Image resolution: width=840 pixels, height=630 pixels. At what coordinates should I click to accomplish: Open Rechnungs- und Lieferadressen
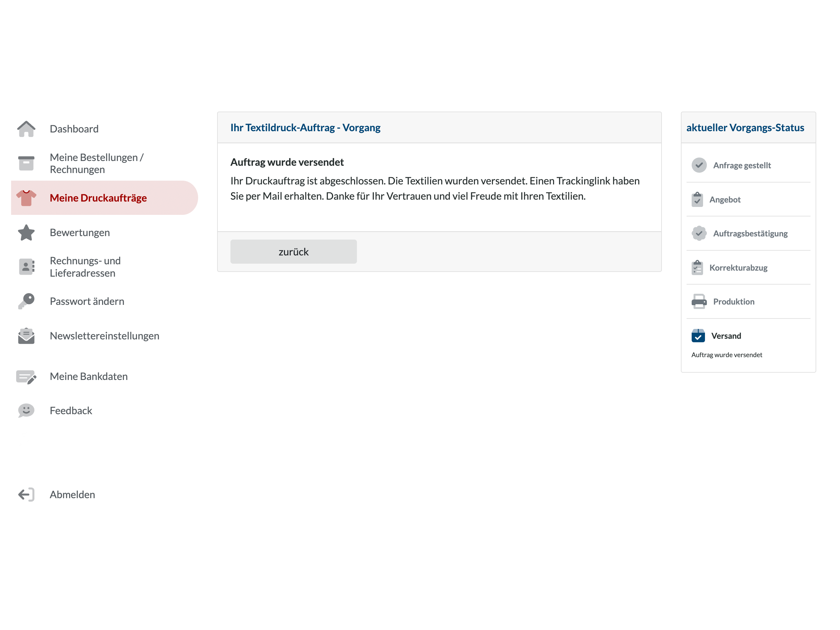pos(104,267)
